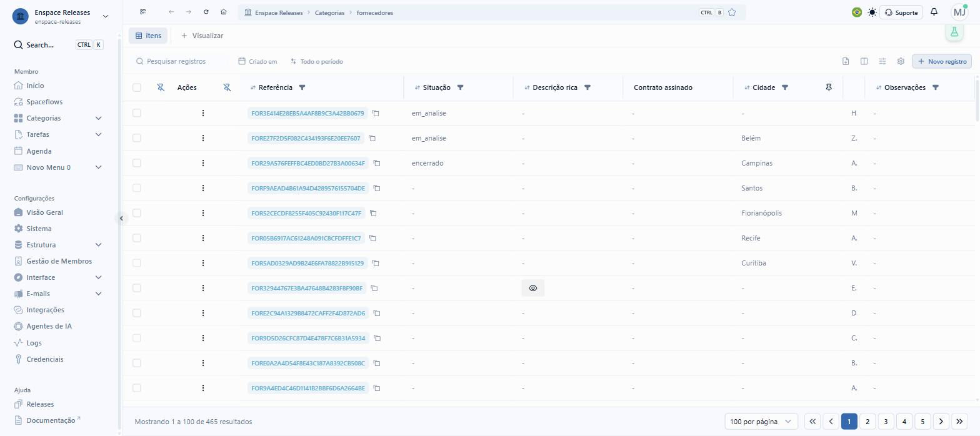980x436 pixels.
Task: Expand E-mails in the sidebar
Action: [x=98, y=294]
